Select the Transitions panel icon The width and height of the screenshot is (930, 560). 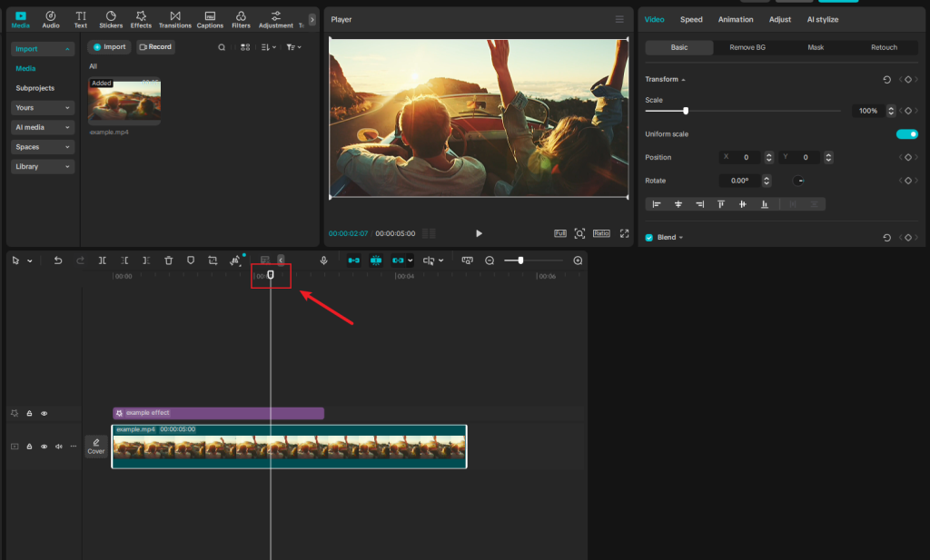[175, 18]
